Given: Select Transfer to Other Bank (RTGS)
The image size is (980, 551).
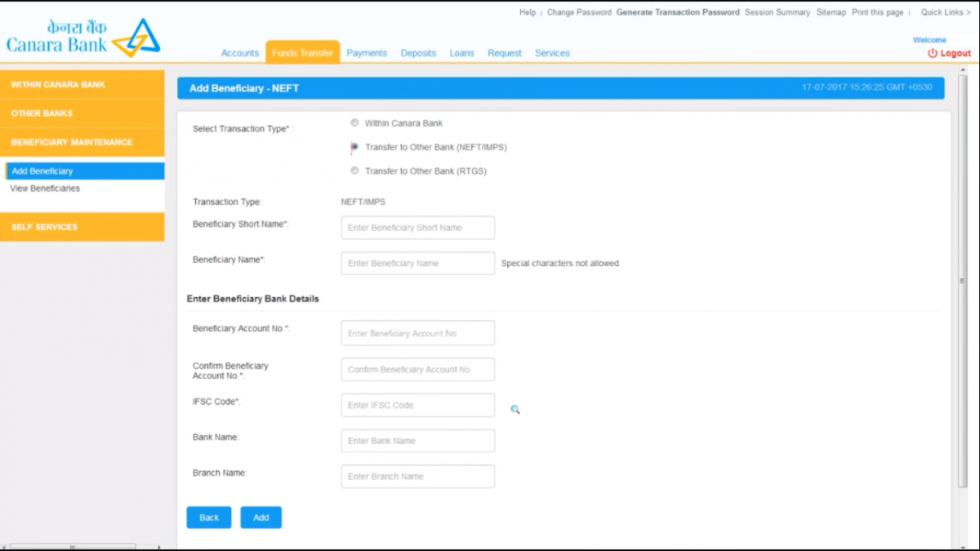Looking at the screenshot, I should click(354, 170).
